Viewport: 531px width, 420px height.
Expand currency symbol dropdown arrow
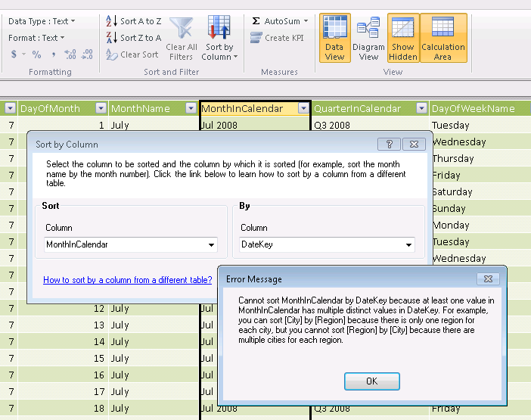click(23, 54)
